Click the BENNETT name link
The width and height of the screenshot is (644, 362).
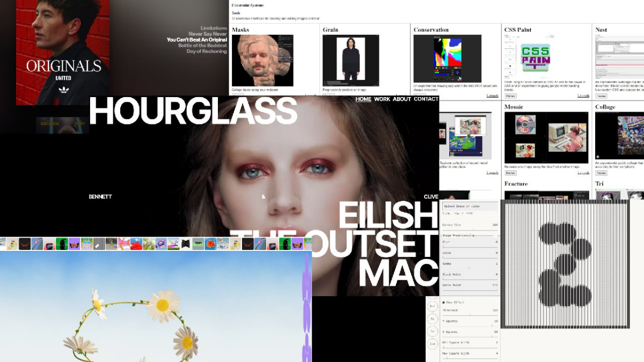point(100,197)
